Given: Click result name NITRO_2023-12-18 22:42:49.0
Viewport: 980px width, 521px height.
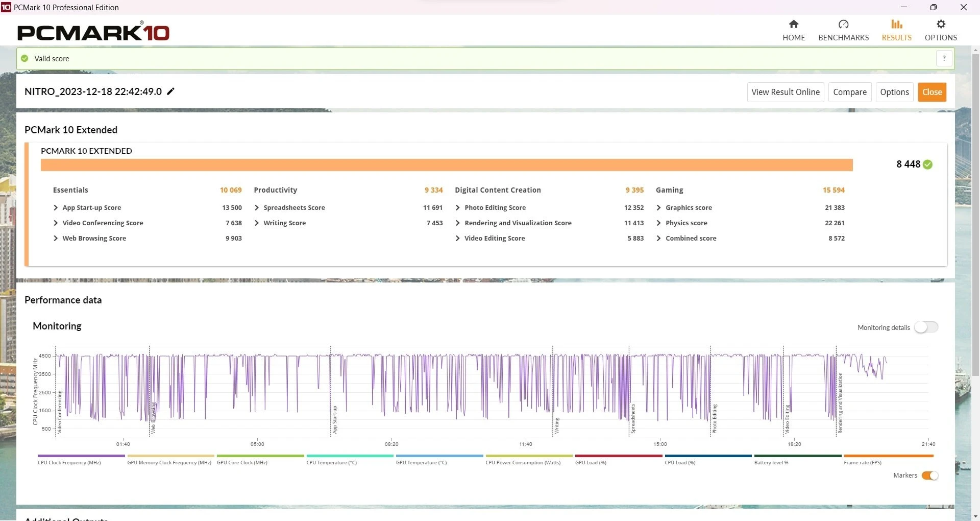Looking at the screenshot, I should (x=93, y=91).
